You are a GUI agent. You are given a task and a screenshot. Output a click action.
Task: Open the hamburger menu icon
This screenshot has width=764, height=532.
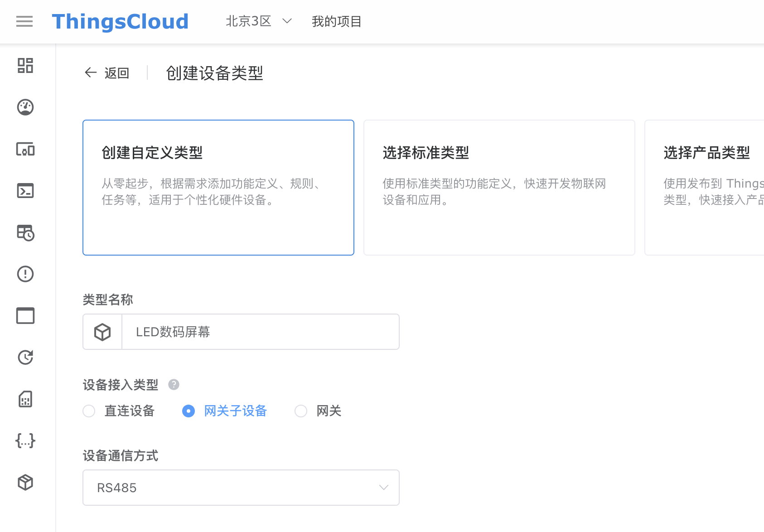[x=24, y=21]
